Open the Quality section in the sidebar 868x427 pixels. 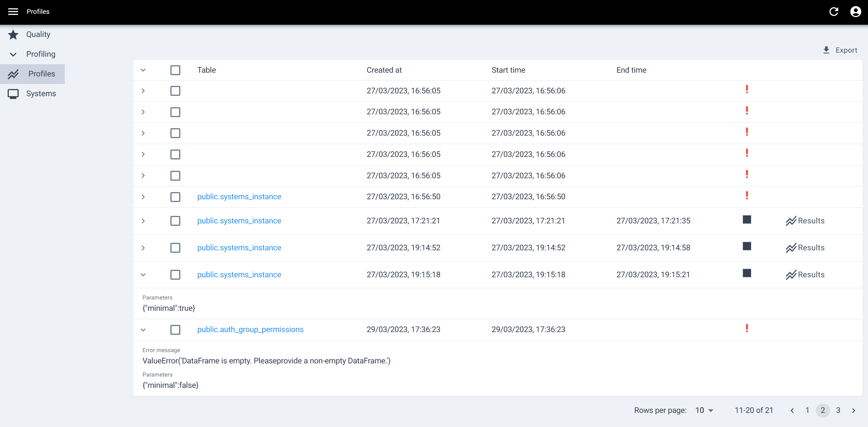[32, 34]
